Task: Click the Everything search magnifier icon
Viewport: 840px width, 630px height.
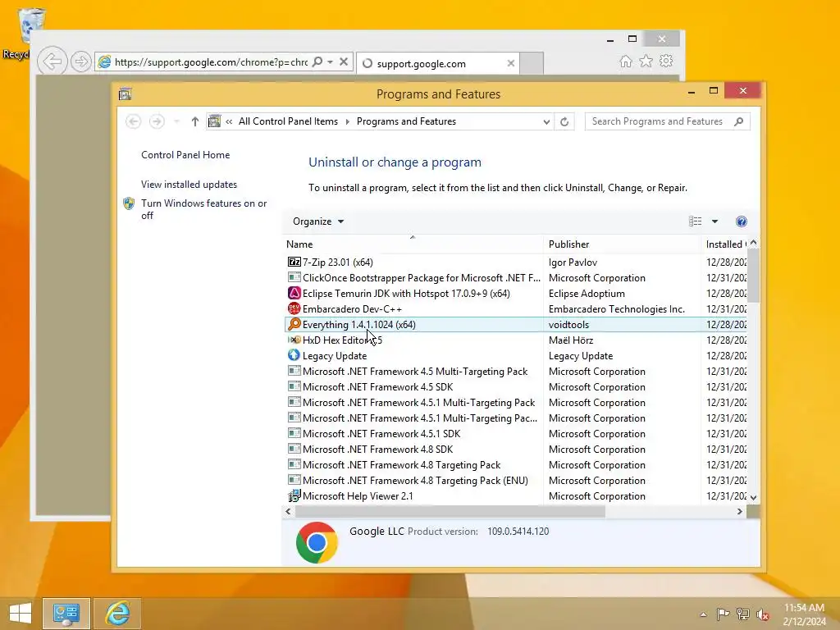Action: (294, 324)
